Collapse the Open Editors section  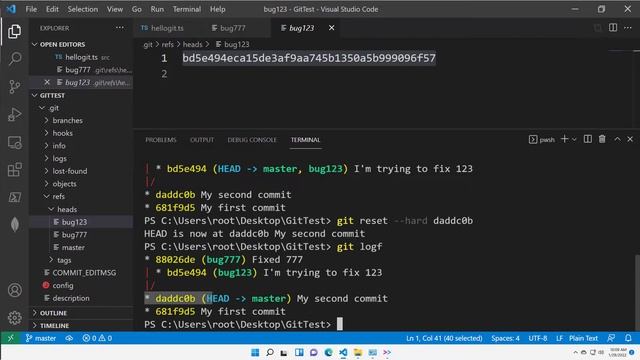coord(81,44)
